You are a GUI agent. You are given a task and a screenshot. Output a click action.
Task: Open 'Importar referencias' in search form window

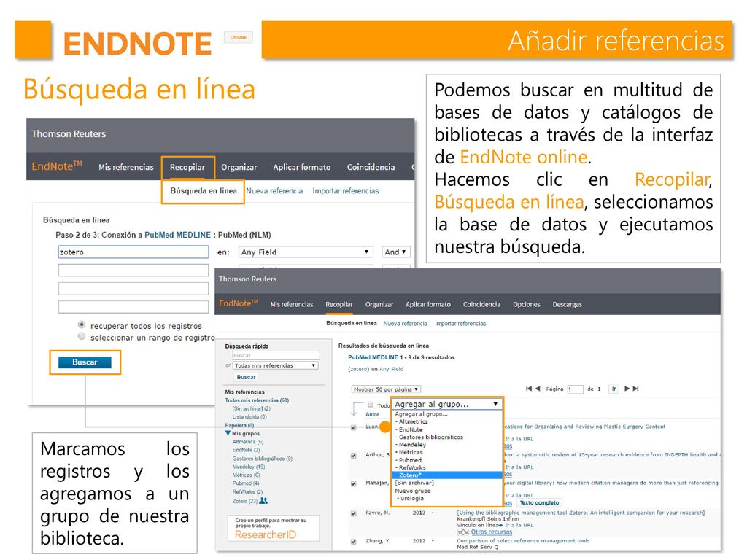pyautogui.click(x=345, y=191)
